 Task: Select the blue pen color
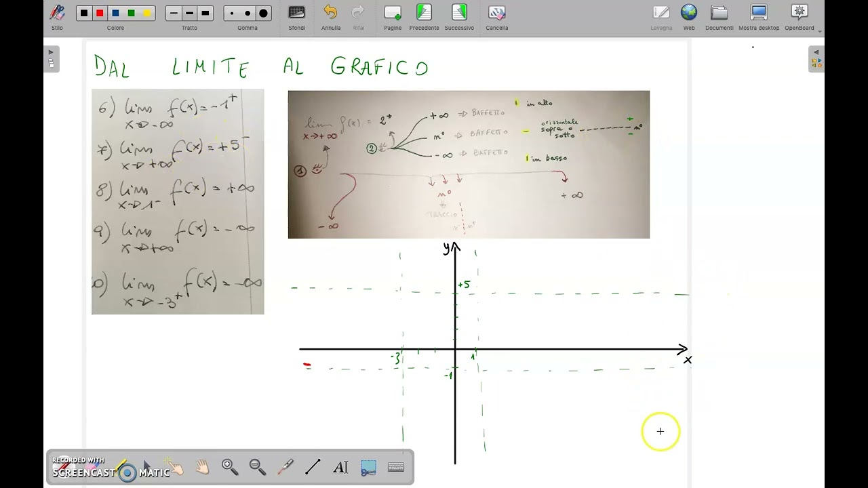(x=115, y=13)
